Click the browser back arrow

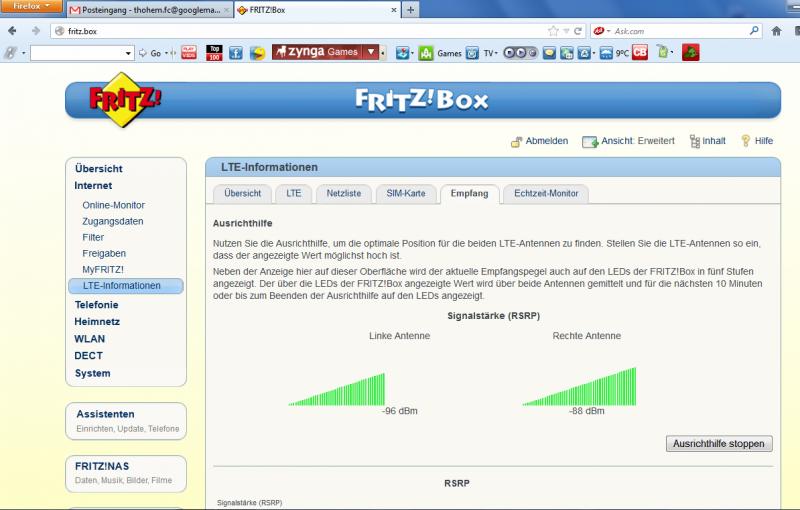[x=12, y=31]
